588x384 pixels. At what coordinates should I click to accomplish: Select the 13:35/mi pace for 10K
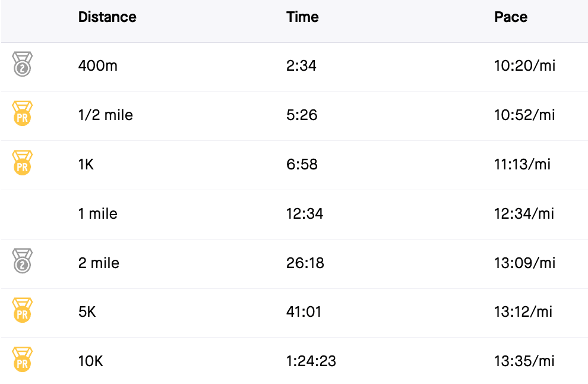(524, 361)
